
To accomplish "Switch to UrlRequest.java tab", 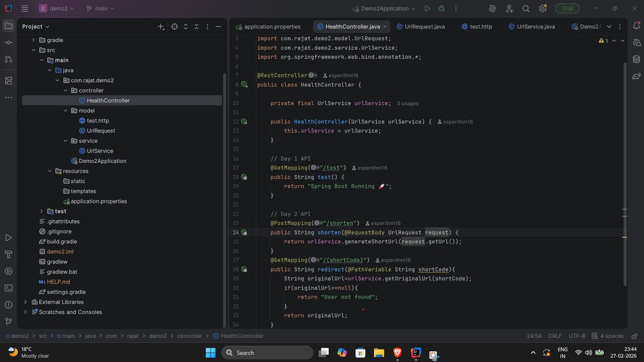I will coord(421,26).
